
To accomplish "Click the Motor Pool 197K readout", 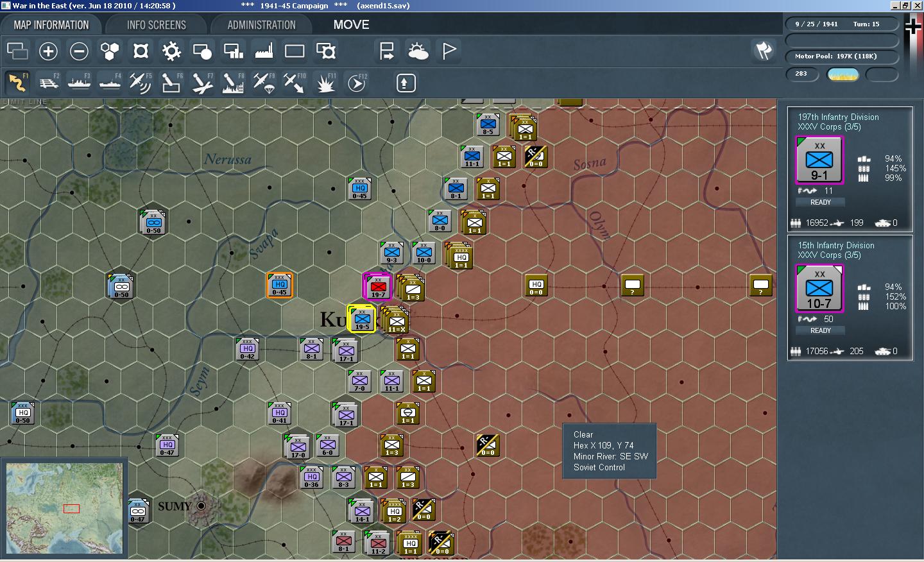I will click(842, 56).
